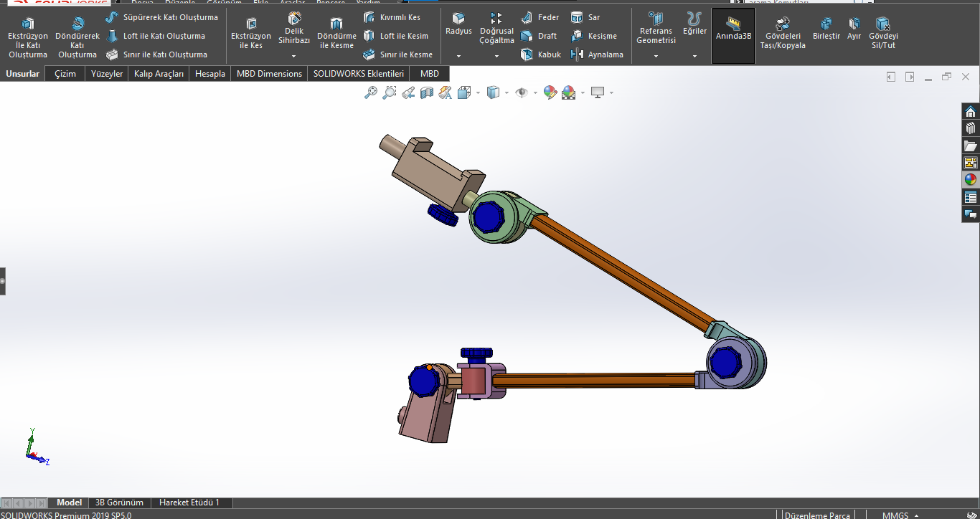Click Zoom to Fit icon
This screenshot has height=519, width=980.
[371, 92]
